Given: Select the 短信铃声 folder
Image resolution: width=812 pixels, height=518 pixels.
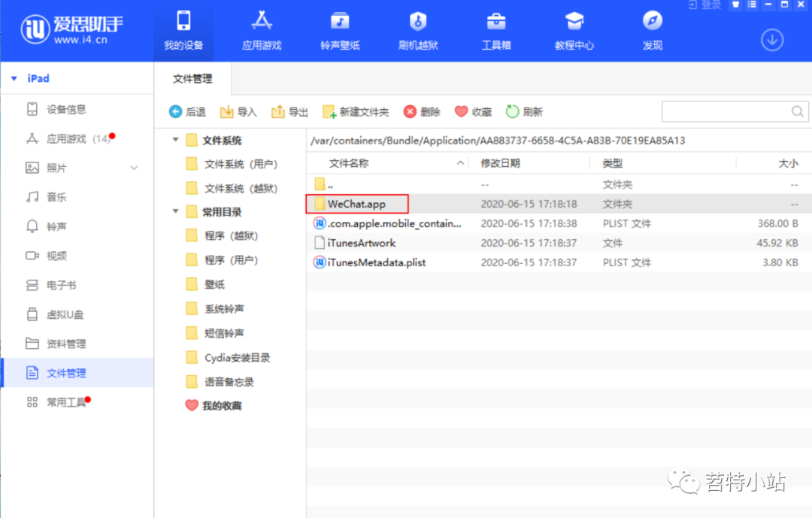Looking at the screenshot, I should pos(215,333).
